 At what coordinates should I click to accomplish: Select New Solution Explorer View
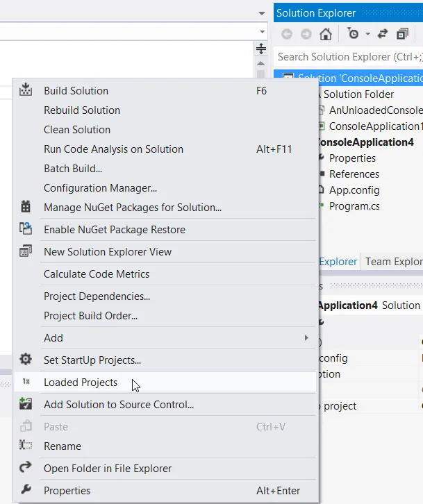(x=165, y=252)
